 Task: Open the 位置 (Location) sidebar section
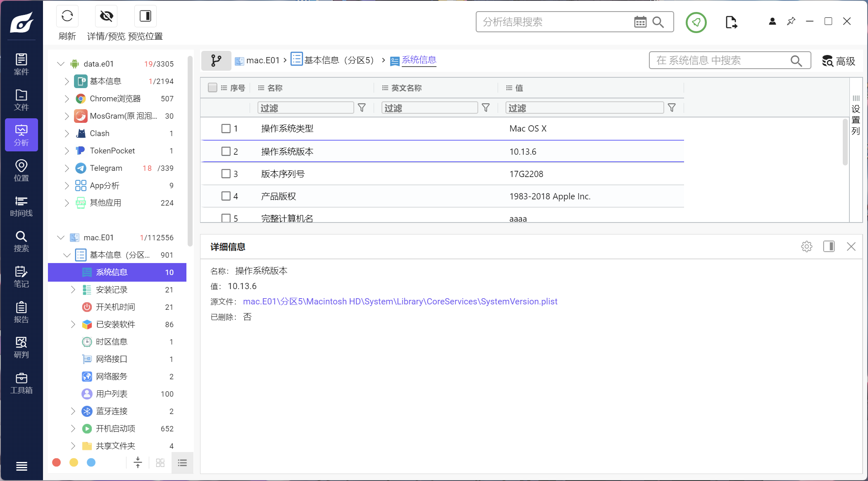[x=21, y=171]
